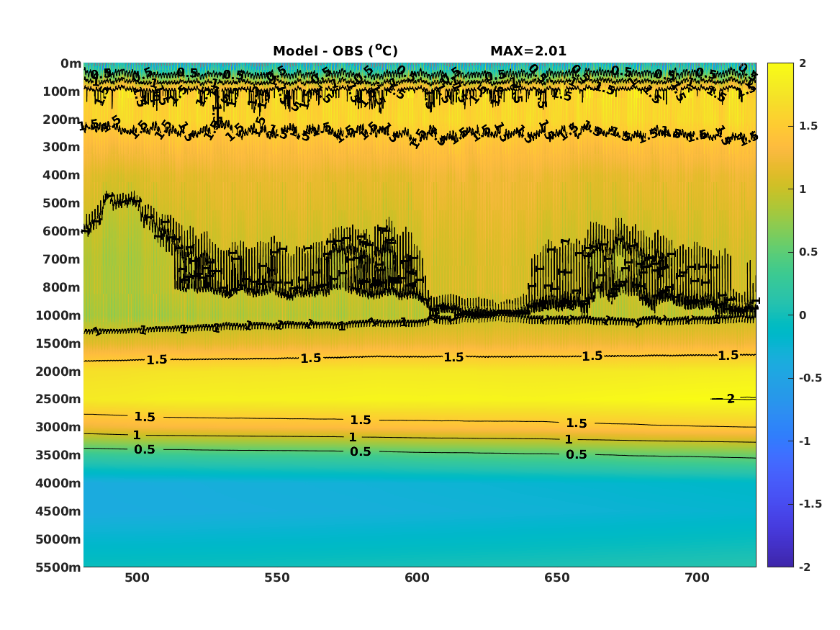The image size is (840, 630).
Task: Click the '1000m' depth axis label
Action: pyautogui.click(x=58, y=315)
